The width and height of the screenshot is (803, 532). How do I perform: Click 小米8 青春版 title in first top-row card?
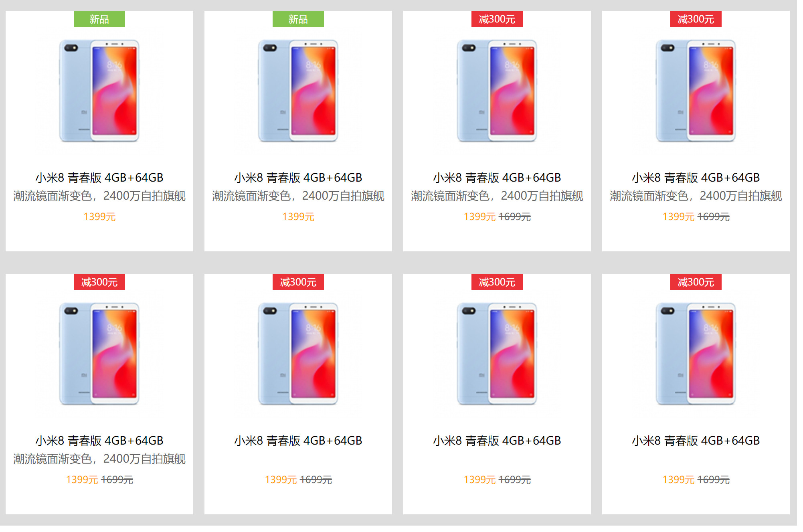coord(99,177)
